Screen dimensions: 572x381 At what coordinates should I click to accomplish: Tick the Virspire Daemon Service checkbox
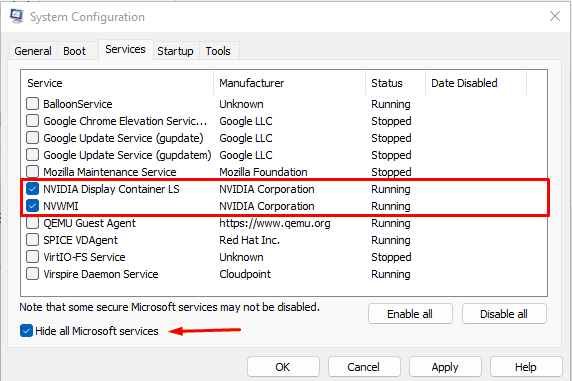tap(32, 274)
